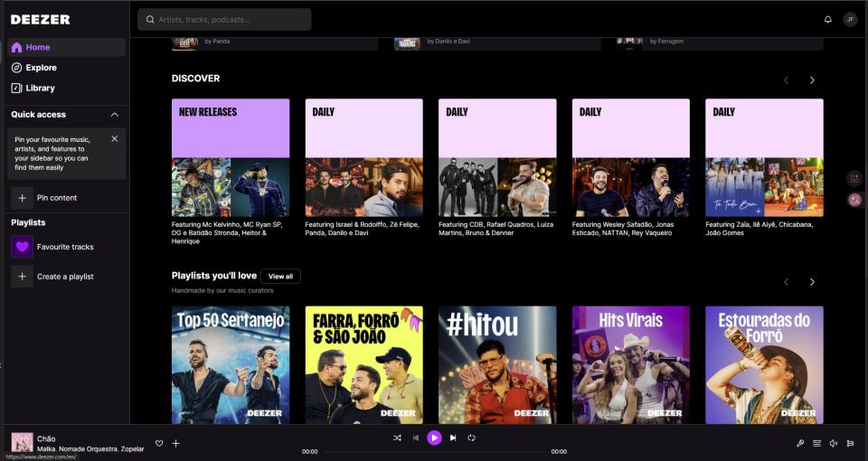The width and height of the screenshot is (868, 461).
Task: Click 'by Ferrugem' text
Action: pyautogui.click(x=666, y=41)
